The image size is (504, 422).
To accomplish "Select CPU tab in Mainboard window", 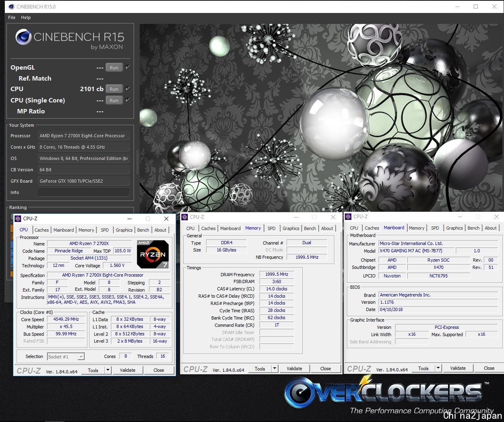I will click(x=354, y=228).
